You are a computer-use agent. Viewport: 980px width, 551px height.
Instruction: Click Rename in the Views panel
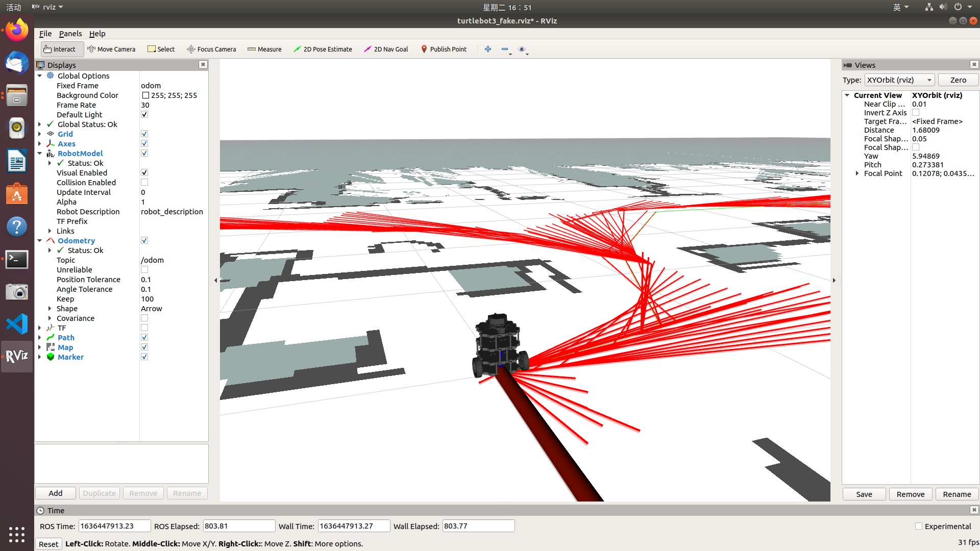[x=957, y=494]
